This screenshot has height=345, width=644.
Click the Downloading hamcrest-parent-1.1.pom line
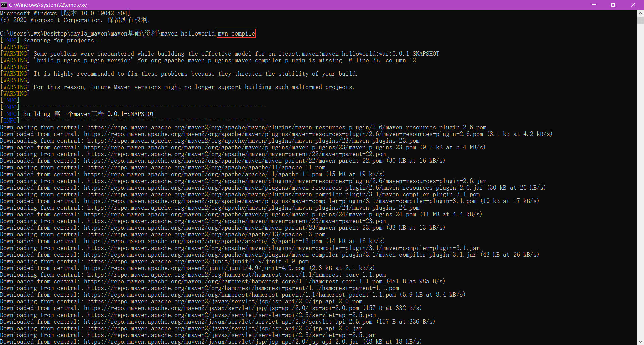click(200, 288)
